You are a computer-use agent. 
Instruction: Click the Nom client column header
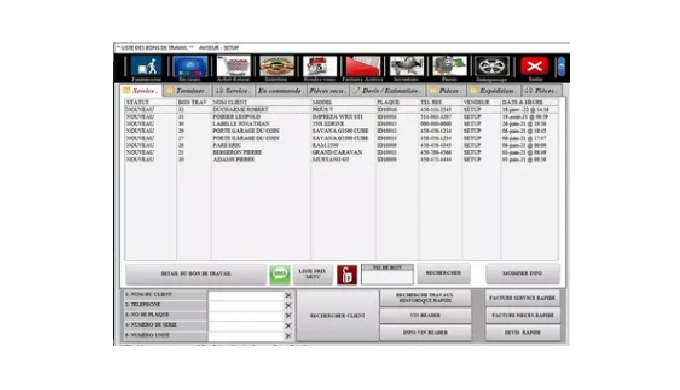(x=261, y=102)
